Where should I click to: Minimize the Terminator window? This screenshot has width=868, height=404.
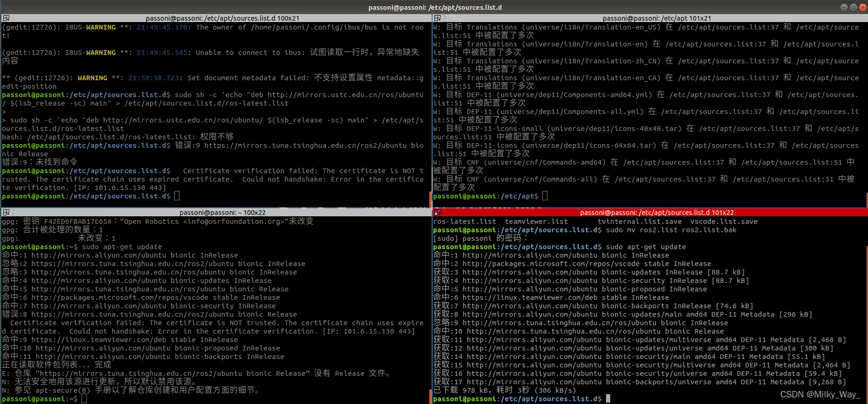844,7
